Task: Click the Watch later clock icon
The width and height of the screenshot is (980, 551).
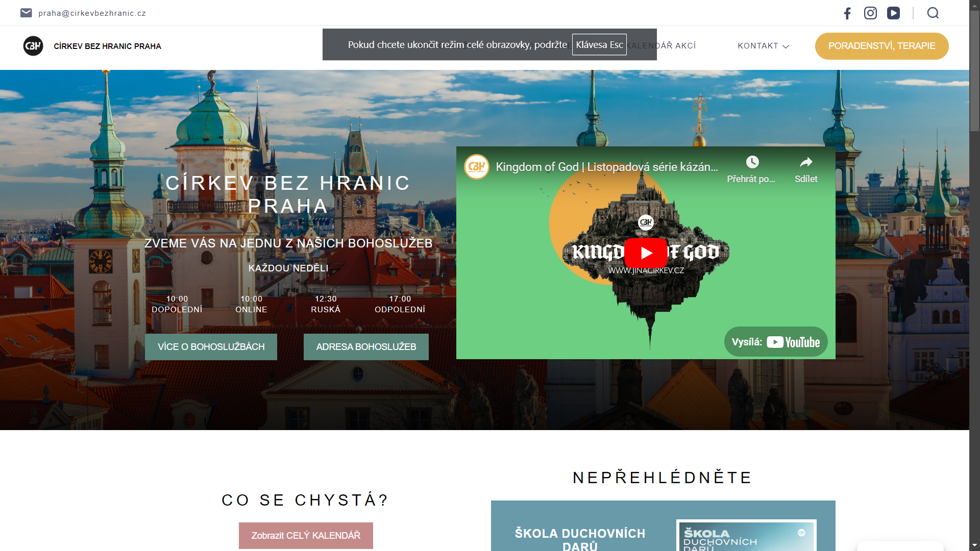Action: [752, 163]
